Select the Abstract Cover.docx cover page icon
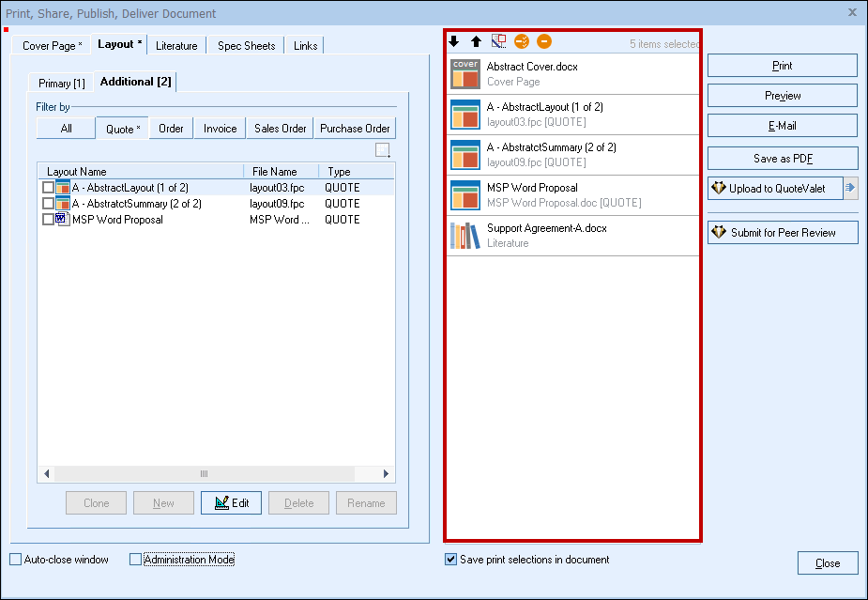This screenshot has height=600, width=868. tap(465, 74)
